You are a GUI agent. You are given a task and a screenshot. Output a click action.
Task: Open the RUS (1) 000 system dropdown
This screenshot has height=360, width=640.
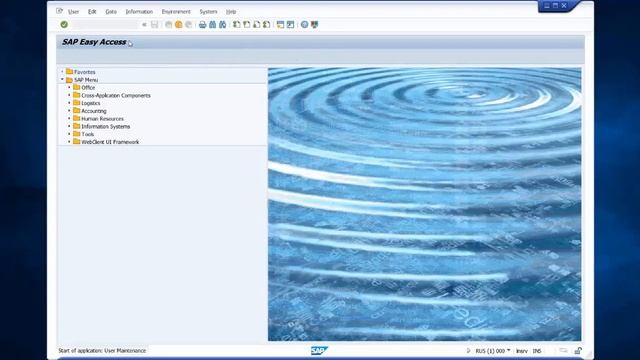pyautogui.click(x=493, y=351)
